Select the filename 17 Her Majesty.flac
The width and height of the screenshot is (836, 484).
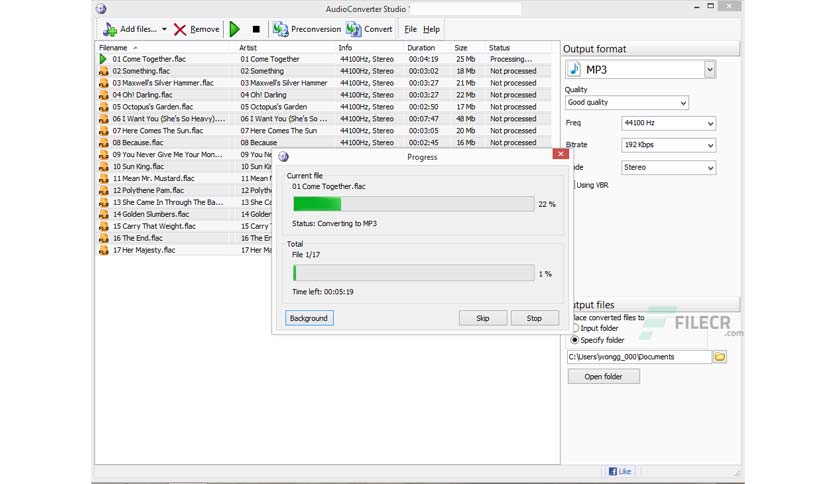(144, 250)
